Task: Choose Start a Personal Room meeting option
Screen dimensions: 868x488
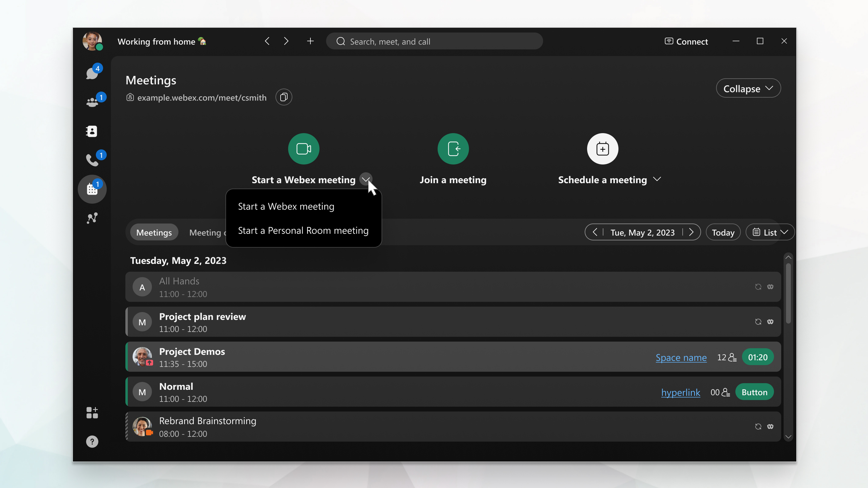Action: (303, 230)
